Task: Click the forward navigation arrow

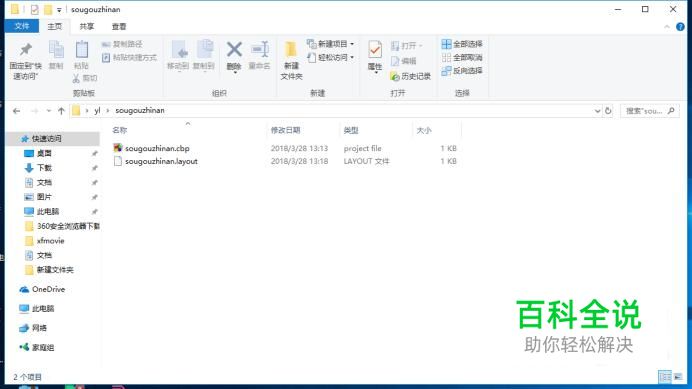Action: [34, 111]
